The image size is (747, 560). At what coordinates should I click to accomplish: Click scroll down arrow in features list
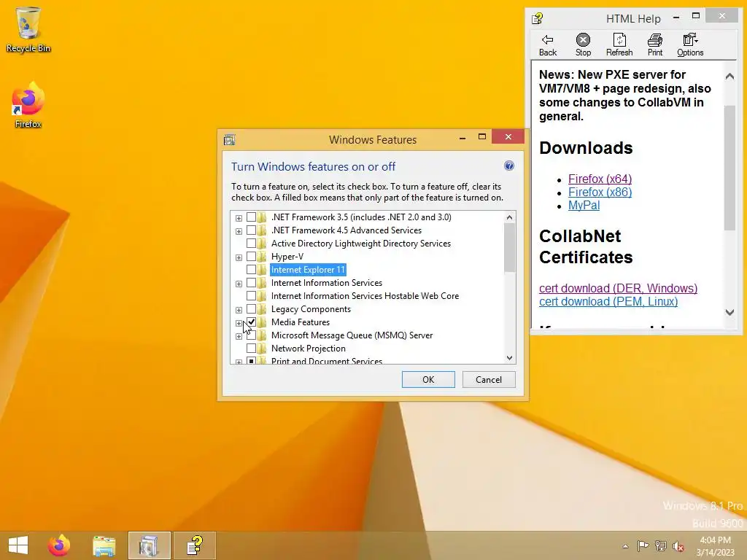coord(509,358)
